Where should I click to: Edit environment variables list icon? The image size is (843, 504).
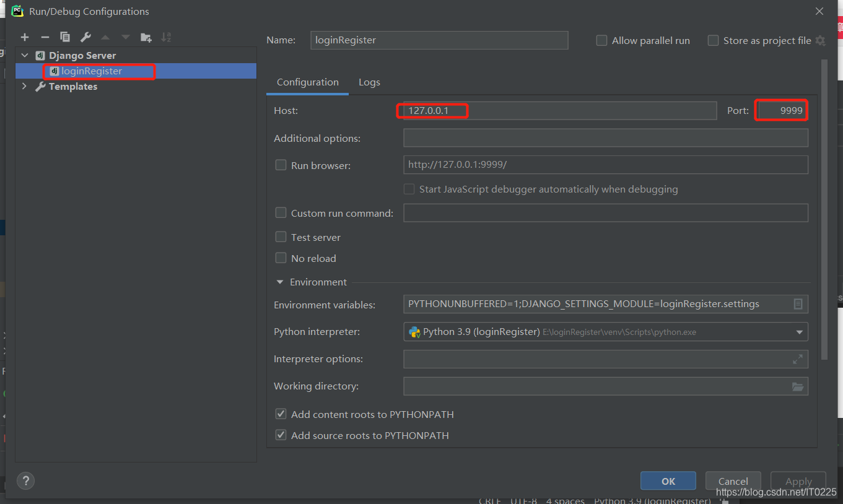pos(798,304)
